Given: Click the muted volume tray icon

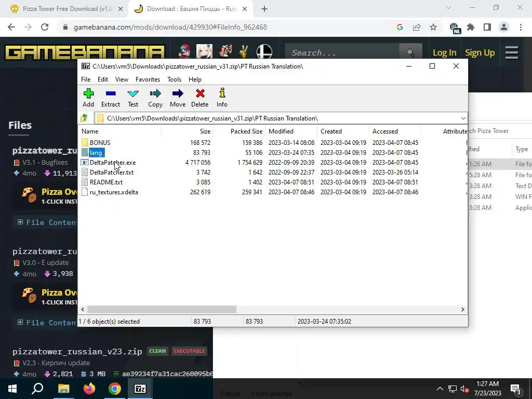Looking at the screenshot, I should point(465,389).
